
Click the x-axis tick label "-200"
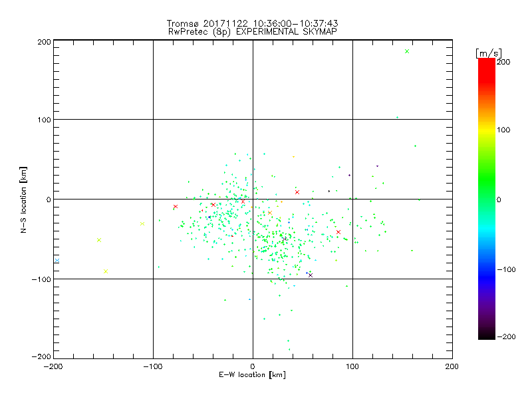pyautogui.click(x=53, y=367)
